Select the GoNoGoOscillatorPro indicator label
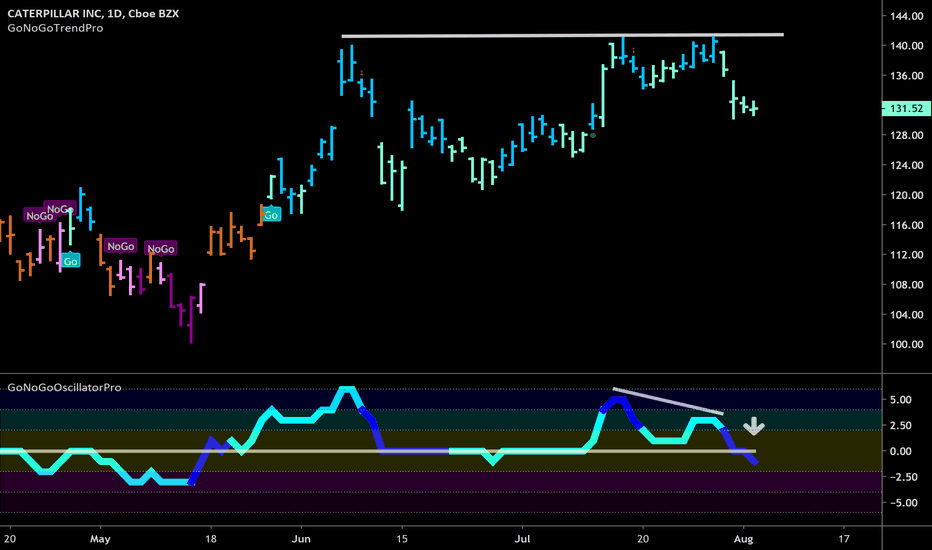The height and width of the screenshot is (550, 932). coord(64,387)
